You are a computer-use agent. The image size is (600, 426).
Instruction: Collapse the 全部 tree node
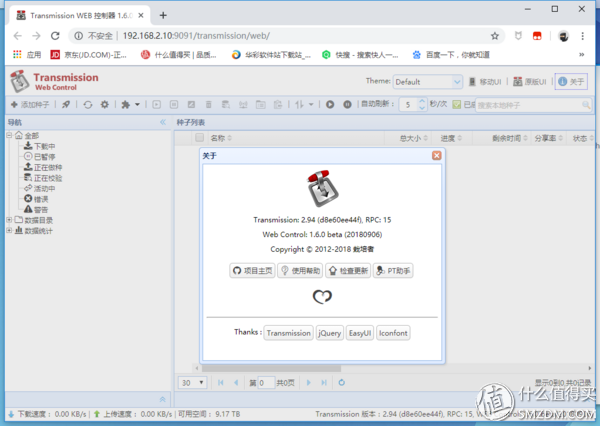[9, 135]
